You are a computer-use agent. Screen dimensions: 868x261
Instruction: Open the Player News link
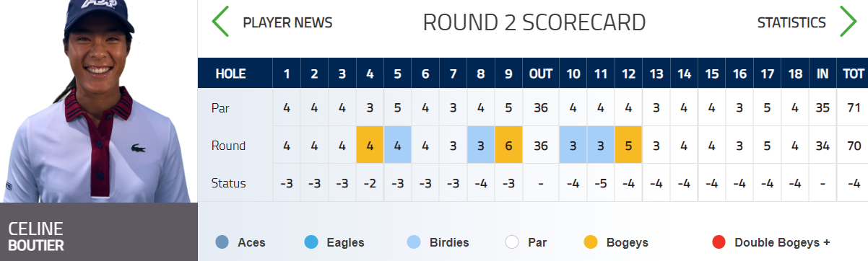click(x=287, y=22)
